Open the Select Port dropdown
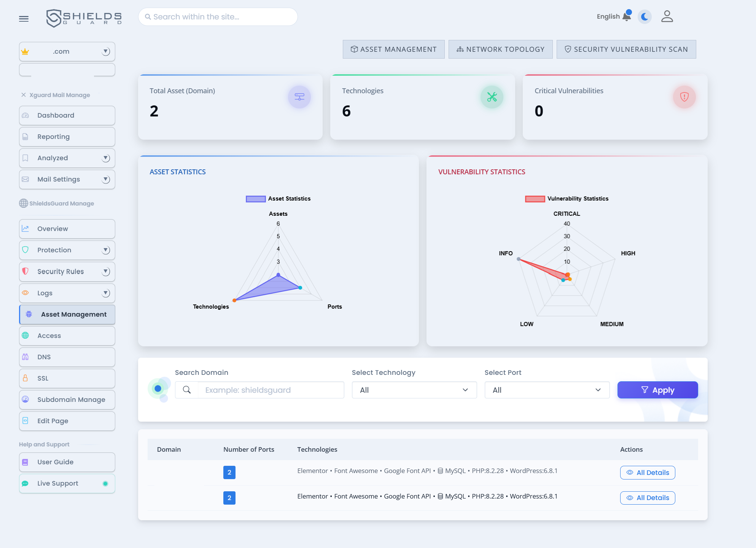Screen dimensions: 756x548 (x=547, y=390)
